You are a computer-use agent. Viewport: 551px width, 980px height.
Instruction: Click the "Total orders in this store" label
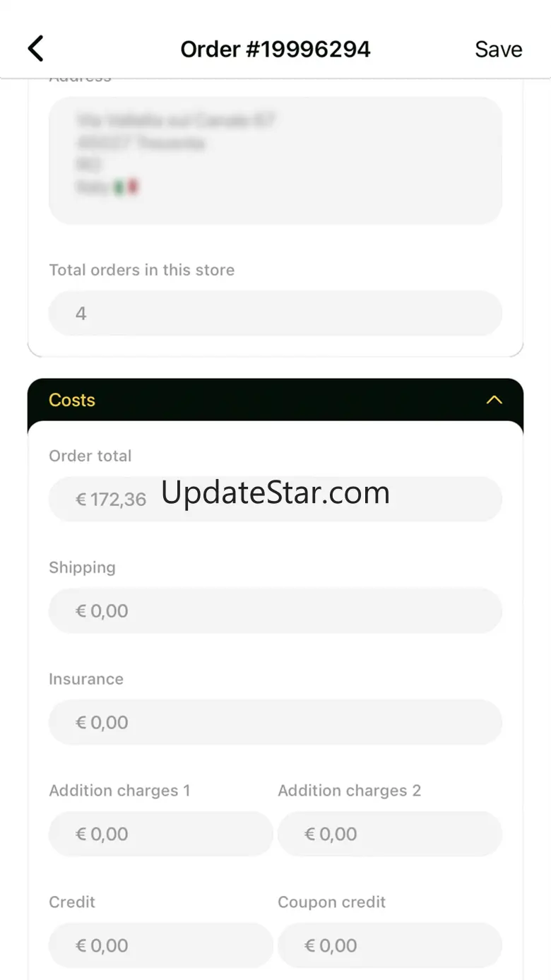tap(141, 270)
